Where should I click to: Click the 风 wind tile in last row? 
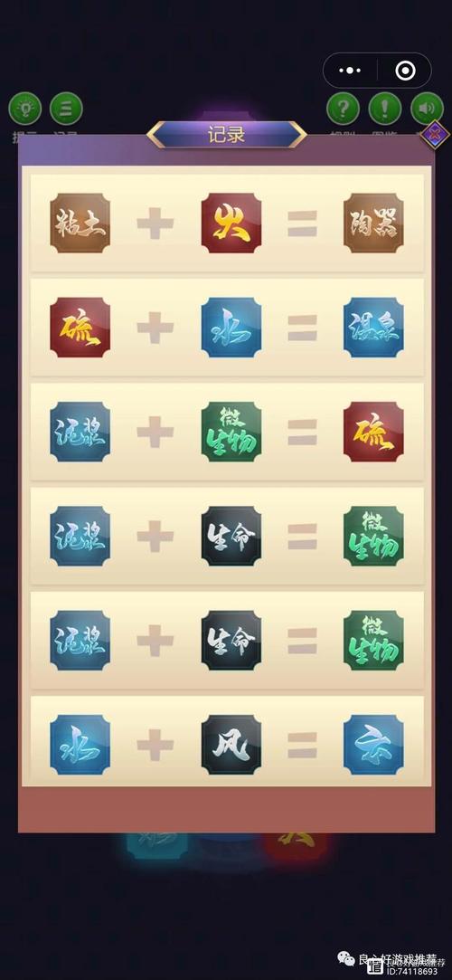tap(231, 745)
